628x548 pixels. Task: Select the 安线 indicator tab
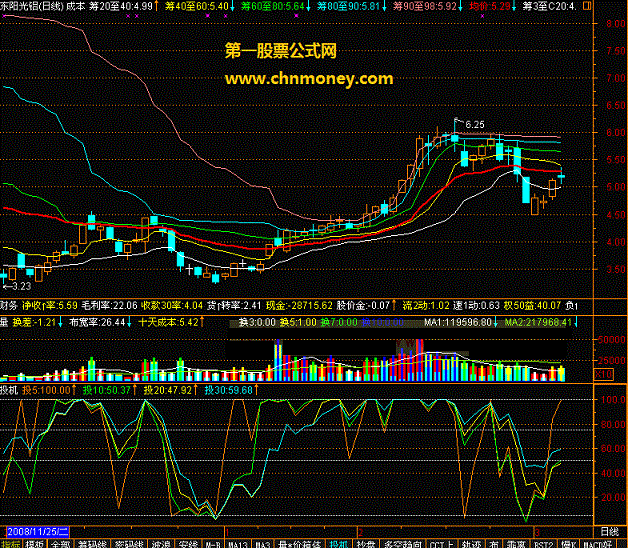pyautogui.click(x=188, y=544)
